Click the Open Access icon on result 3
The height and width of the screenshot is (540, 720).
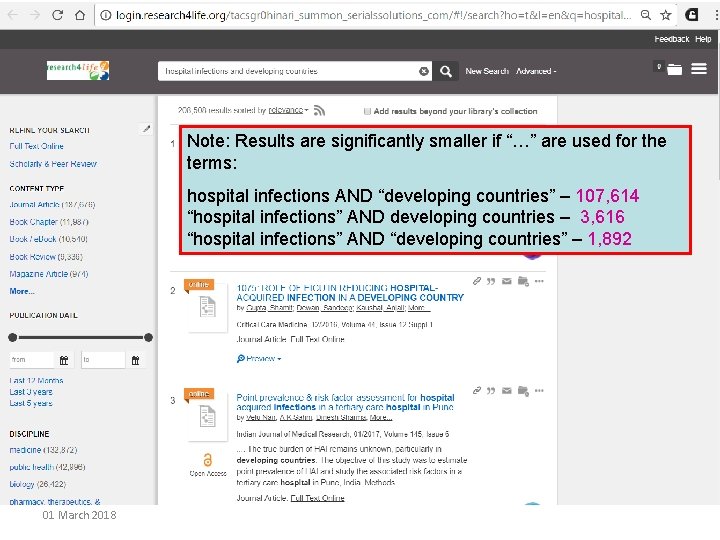[x=208, y=460]
